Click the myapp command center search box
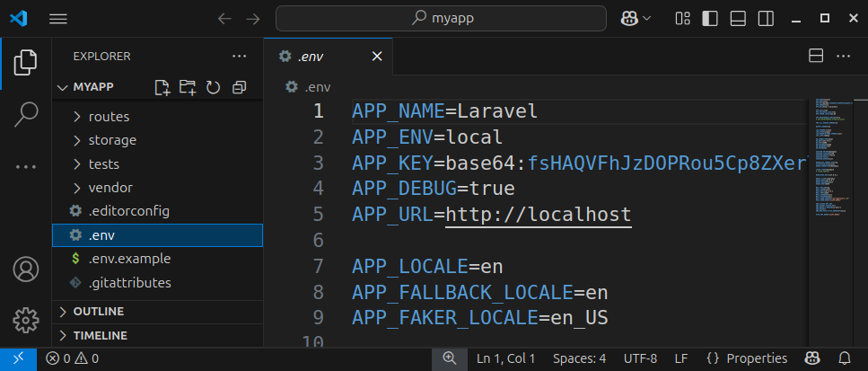 pyautogui.click(x=442, y=19)
